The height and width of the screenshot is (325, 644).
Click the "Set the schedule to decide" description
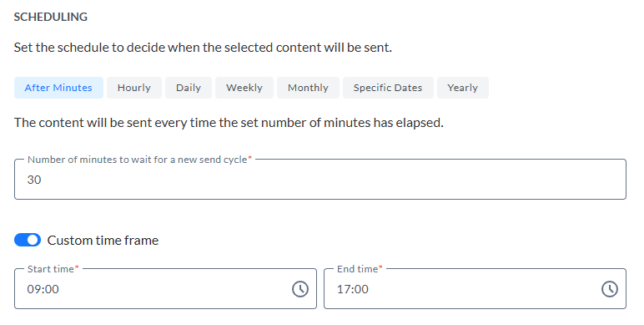(203, 48)
